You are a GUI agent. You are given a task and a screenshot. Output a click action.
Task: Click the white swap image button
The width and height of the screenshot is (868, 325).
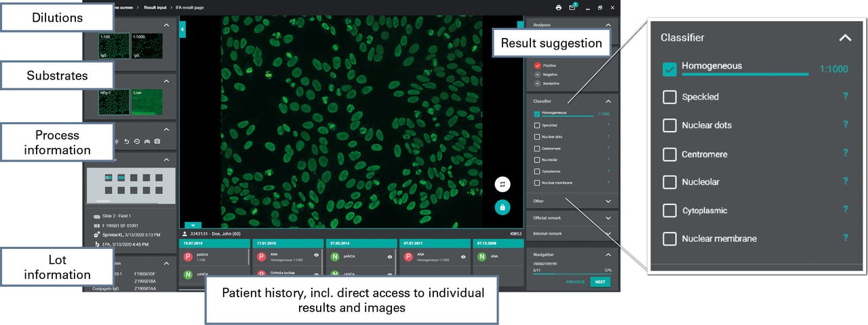pyautogui.click(x=502, y=184)
